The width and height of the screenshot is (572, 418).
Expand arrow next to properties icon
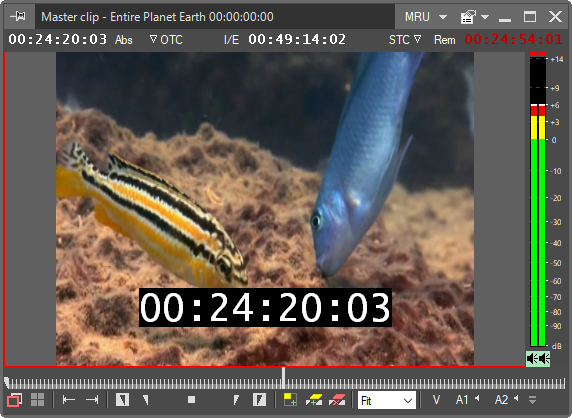485,17
